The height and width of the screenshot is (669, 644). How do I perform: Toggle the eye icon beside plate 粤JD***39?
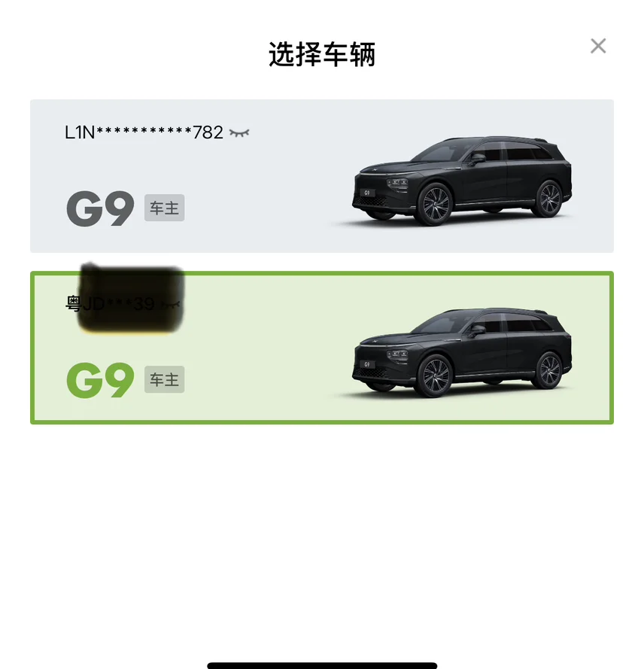pos(170,304)
